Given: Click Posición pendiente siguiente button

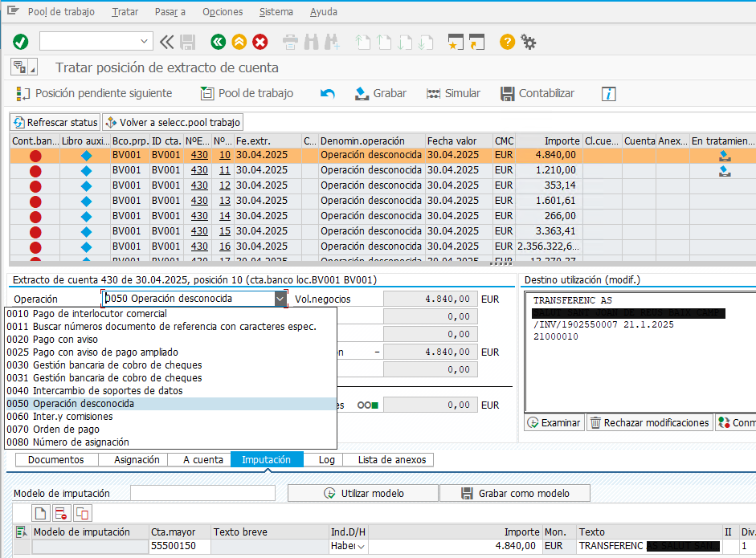Looking at the screenshot, I should (x=95, y=93).
